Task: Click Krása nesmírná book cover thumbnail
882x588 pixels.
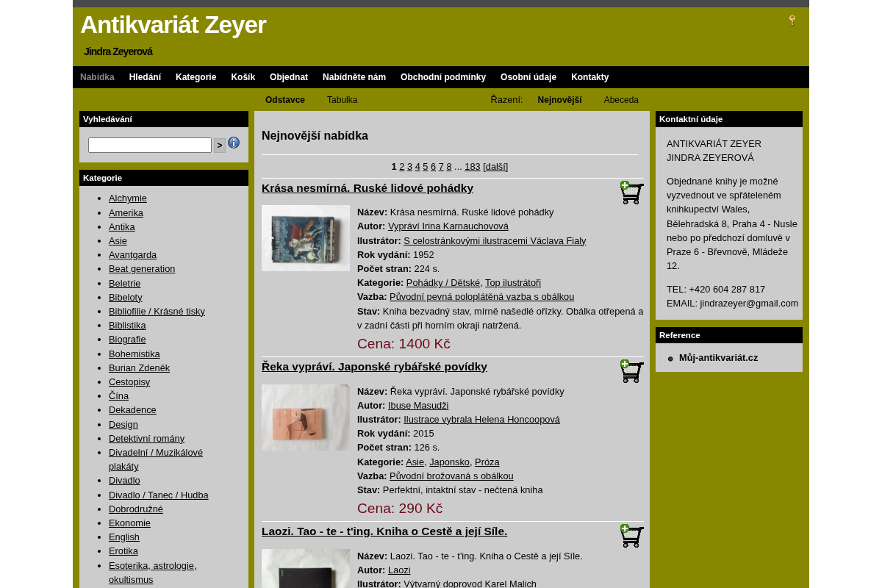Action: [x=306, y=238]
